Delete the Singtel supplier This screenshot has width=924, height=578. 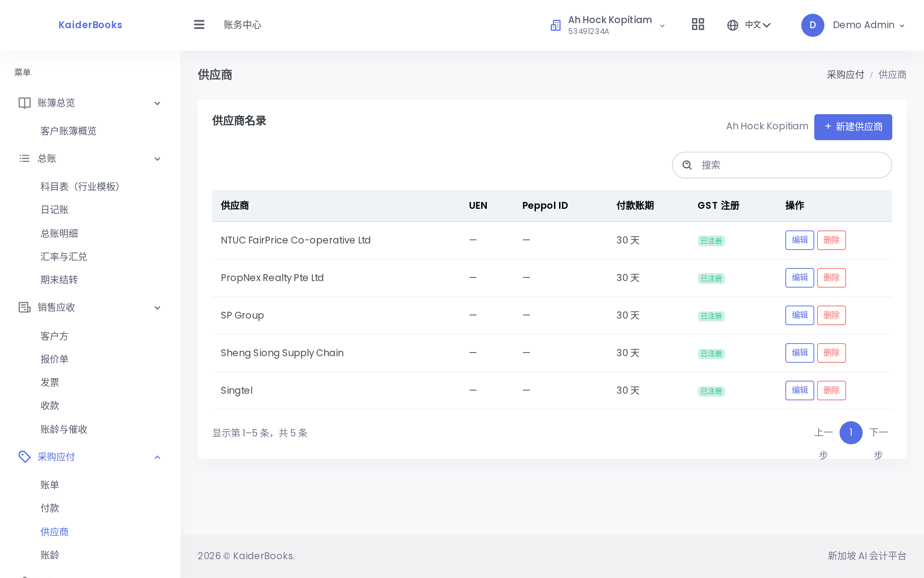(831, 390)
